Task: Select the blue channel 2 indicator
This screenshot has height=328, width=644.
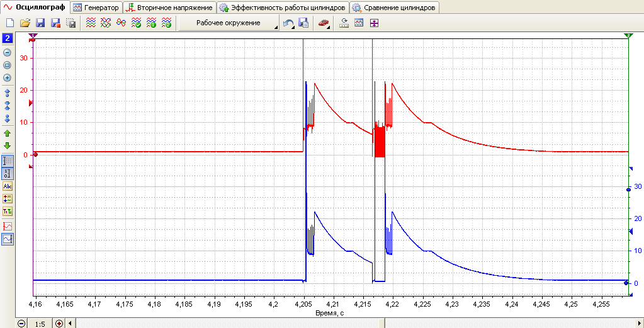Action: pyautogui.click(x=8, y=39)
